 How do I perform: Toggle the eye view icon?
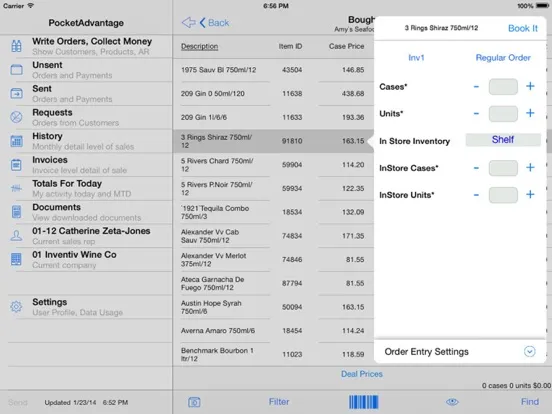point(452,402)
